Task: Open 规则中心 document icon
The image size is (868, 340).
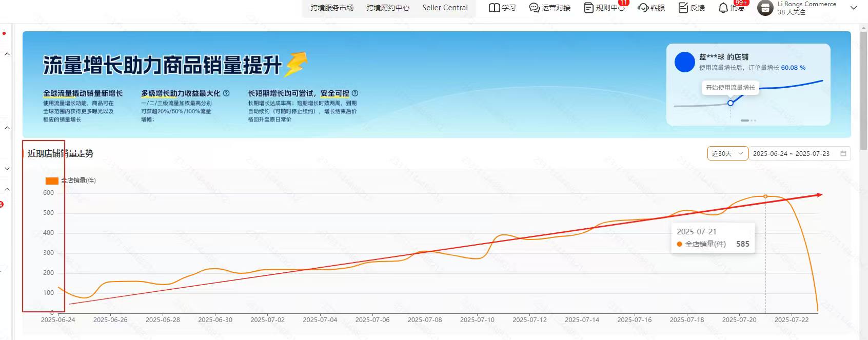Action: pyautogui.click(x=589, y=8)
